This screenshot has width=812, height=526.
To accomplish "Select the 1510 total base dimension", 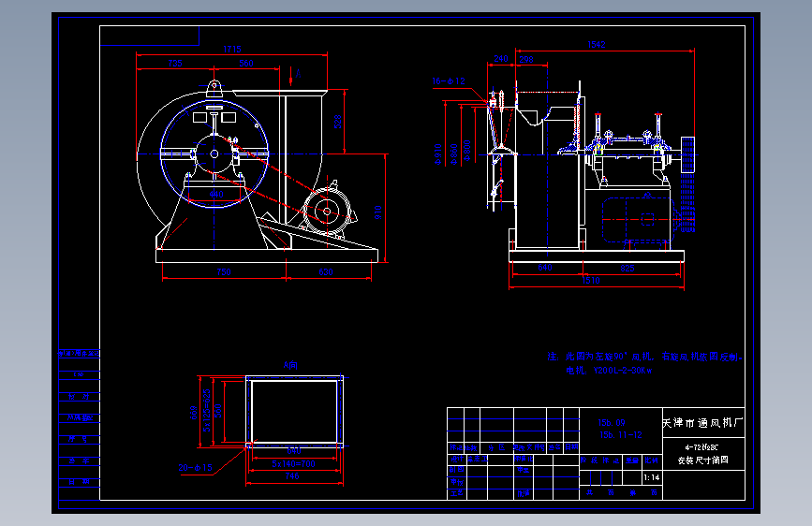I will pyautogui.click(x=590, y=280).
